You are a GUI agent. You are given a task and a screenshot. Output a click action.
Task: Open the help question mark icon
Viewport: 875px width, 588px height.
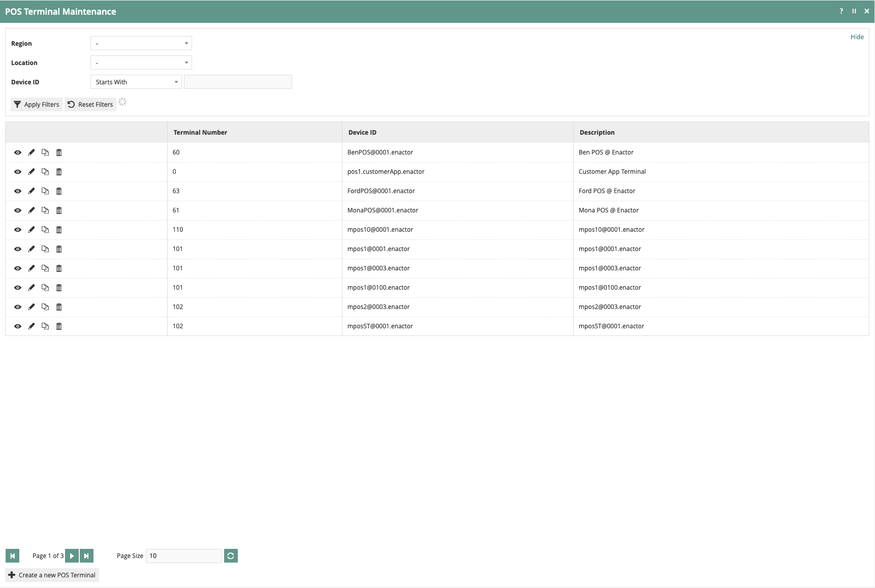[841, 11]
